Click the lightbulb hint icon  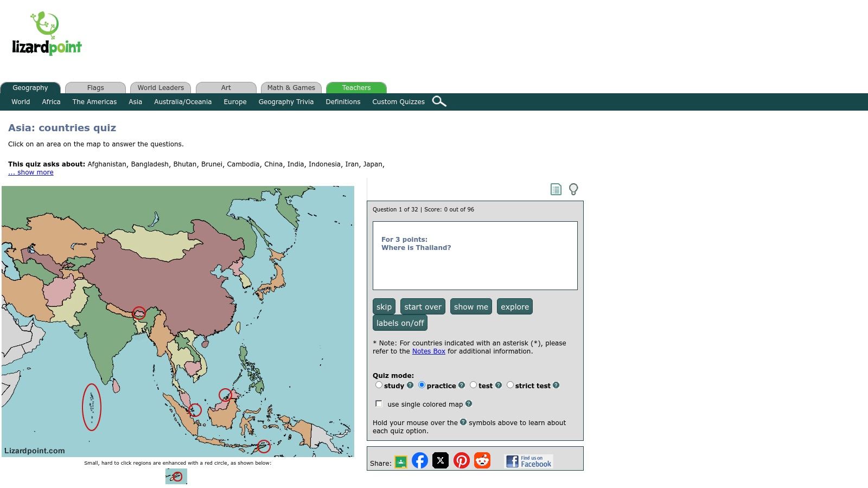point(573,189)
